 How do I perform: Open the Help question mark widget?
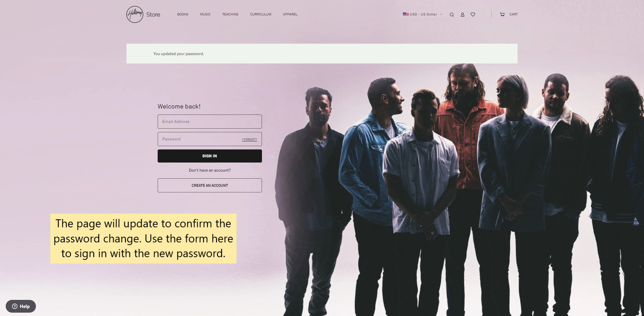click(21, 306)
